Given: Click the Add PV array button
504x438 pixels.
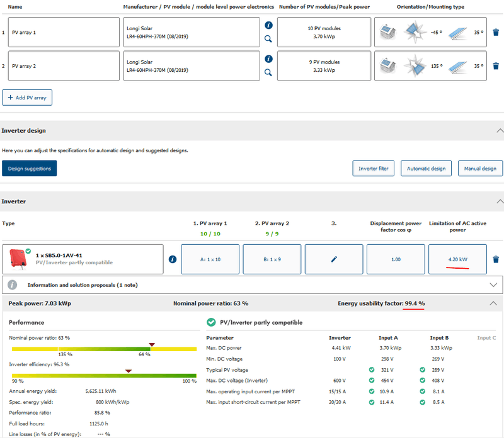Looking at the screenshot, I should [x=27, y=98].
